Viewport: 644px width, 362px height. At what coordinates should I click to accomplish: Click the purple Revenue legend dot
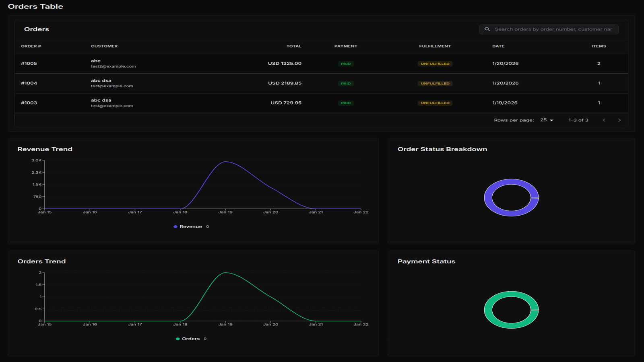[x=175, y=226]
